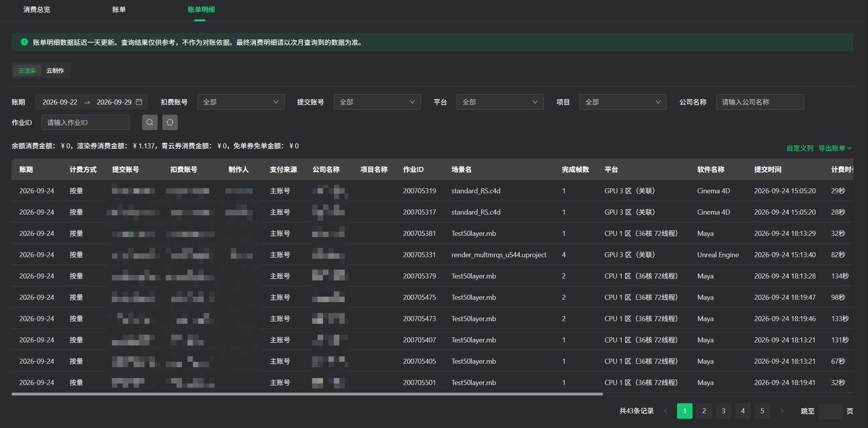Open the calendar icon in date range

[x=139, y=102]
